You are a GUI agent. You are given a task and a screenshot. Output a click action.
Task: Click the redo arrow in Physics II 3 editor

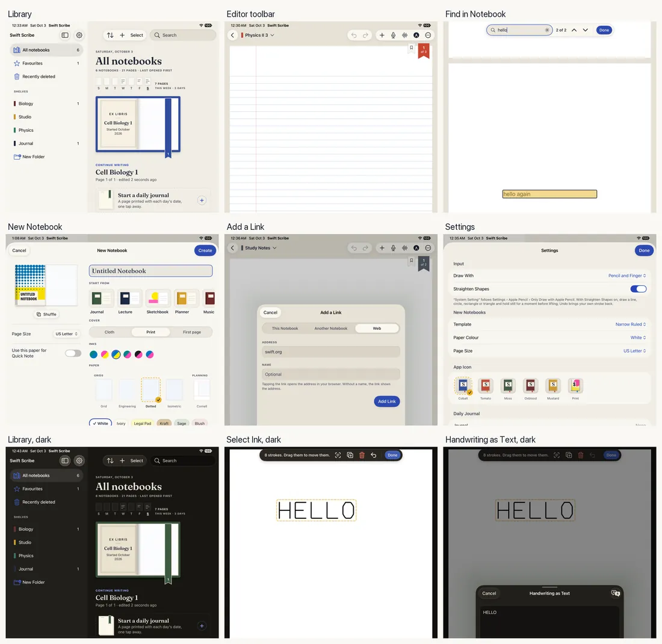click(366, 35)
